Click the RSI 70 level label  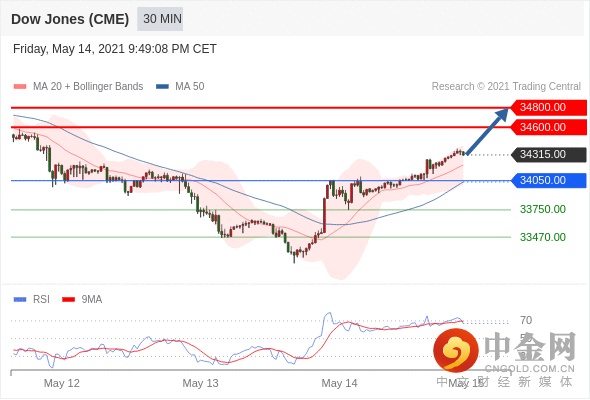526,320
